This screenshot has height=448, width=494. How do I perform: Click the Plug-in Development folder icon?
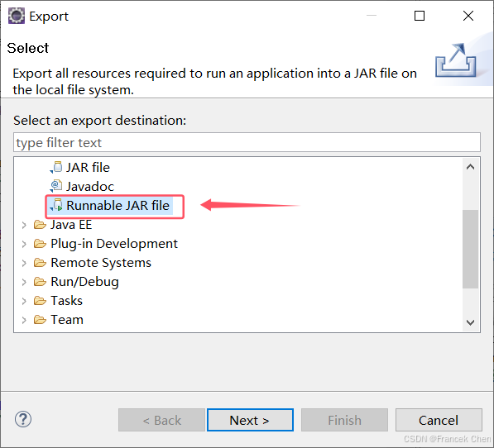(40, 244)
